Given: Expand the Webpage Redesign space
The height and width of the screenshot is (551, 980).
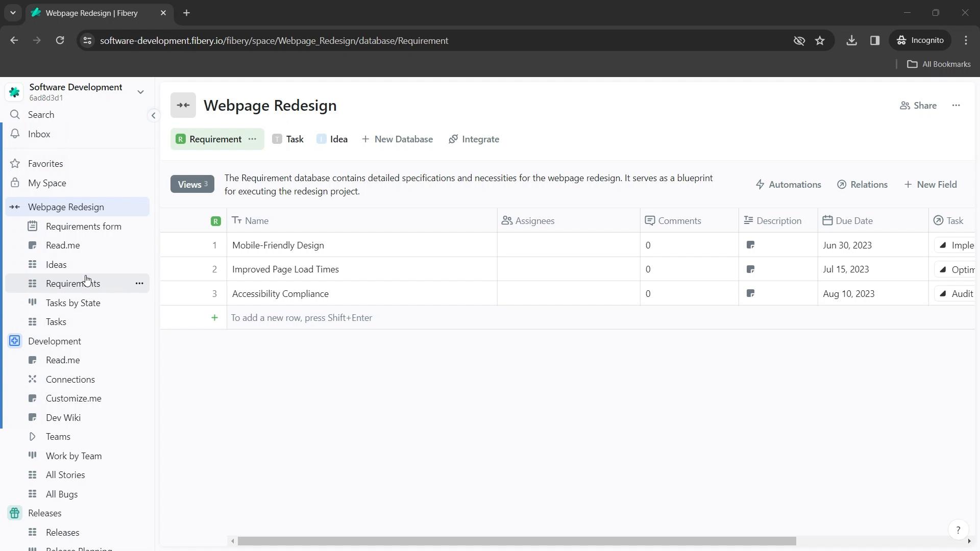Looking at the screenshot, I should [x=15, y=207].
